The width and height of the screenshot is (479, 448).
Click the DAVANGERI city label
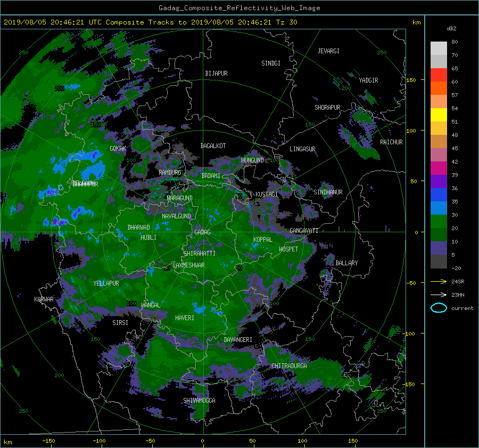[x=238, y=340]
